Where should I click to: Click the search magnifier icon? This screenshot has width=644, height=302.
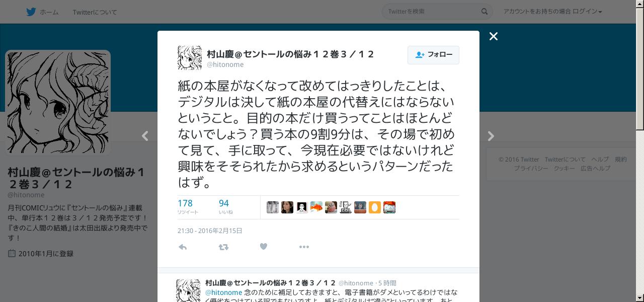pos(485,12)
